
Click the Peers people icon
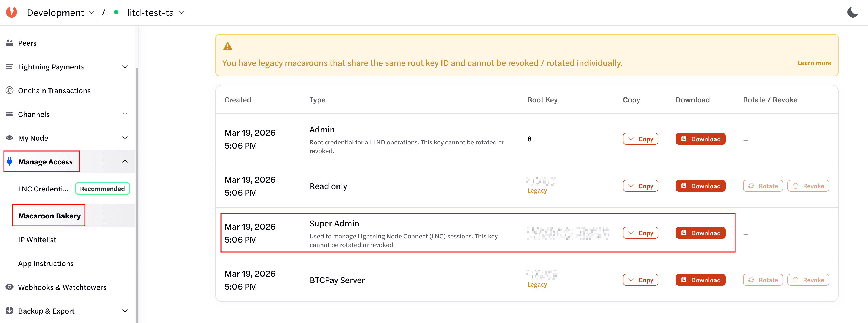point(9,43)
